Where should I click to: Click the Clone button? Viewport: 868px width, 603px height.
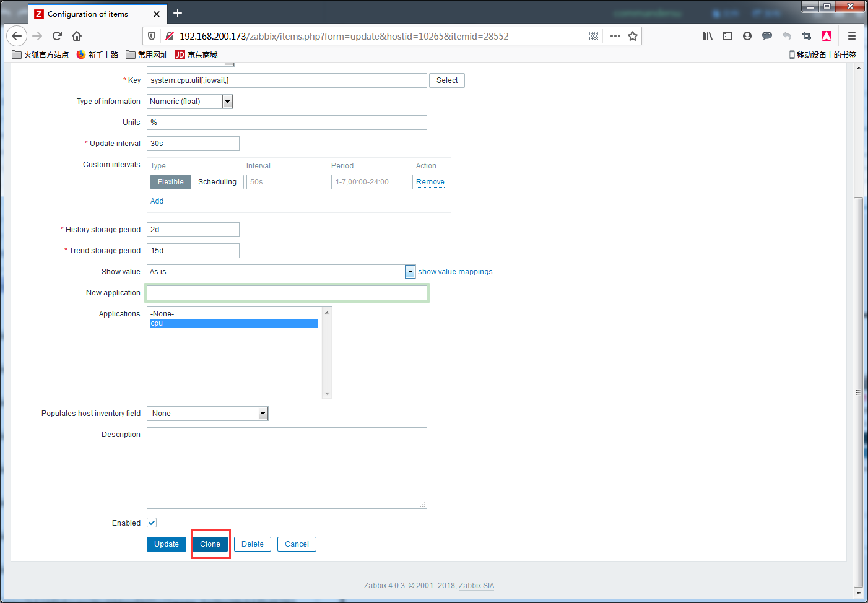(210, 544)
